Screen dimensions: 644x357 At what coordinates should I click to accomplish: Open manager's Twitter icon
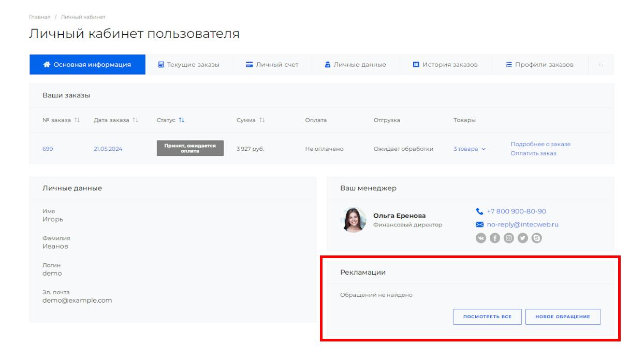coord(523,238)
